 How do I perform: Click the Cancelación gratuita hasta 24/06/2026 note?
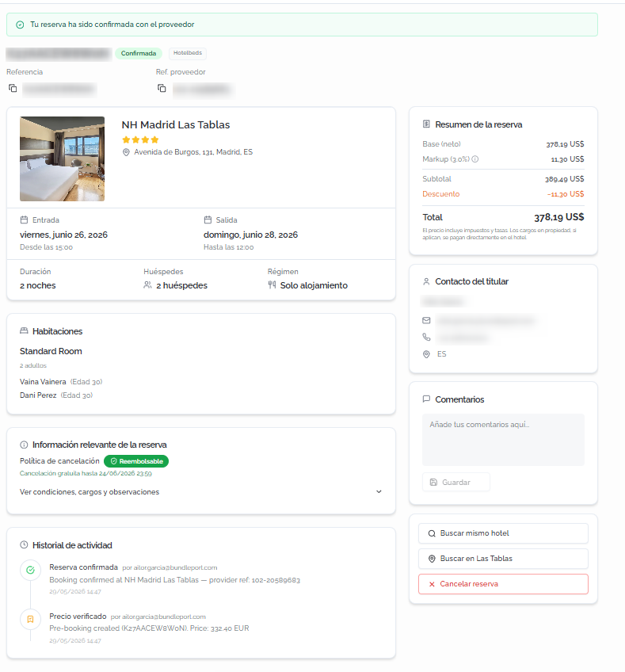coord(86,474)
